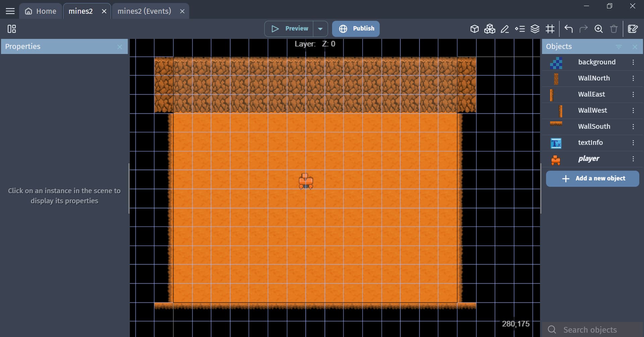
Task: Close the mines2 scene tab
Action: tap(104, 11)
